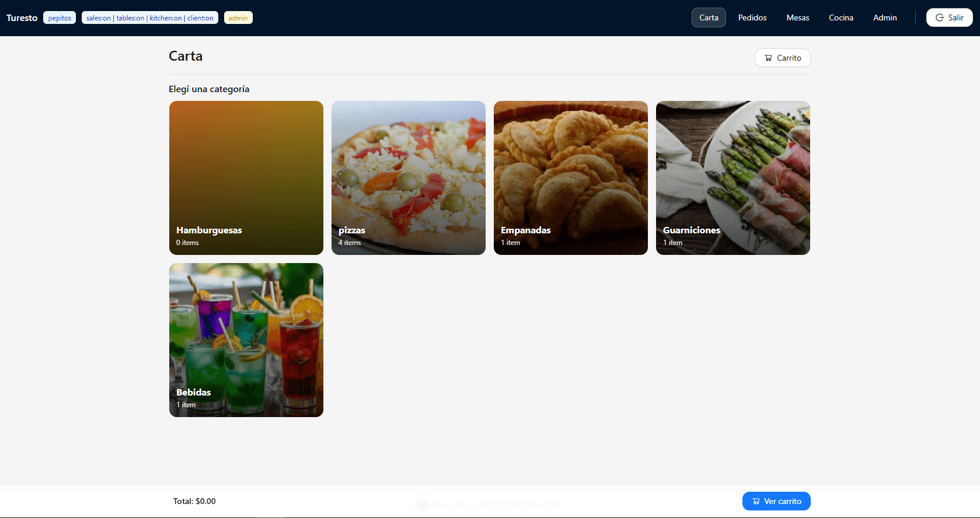Select the Hamburguesas category card
980x518 pixels.
(x=246, y=178)
